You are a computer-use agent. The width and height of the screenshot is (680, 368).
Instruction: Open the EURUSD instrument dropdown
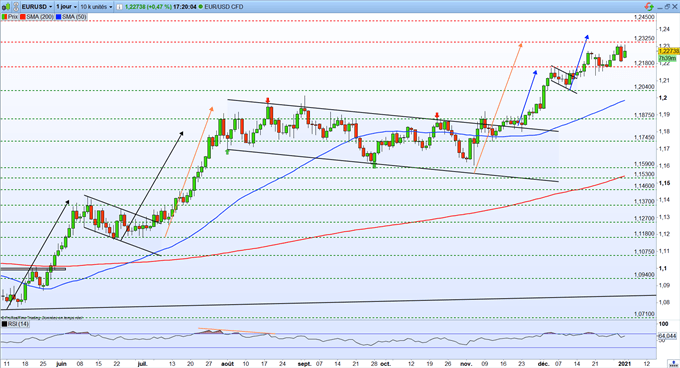pos(36,7)
